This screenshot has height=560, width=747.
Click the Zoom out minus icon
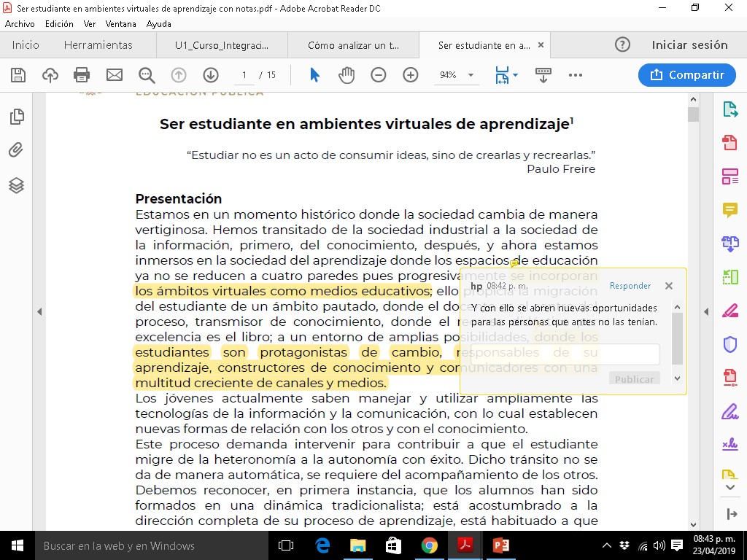[x=378, y=75]
